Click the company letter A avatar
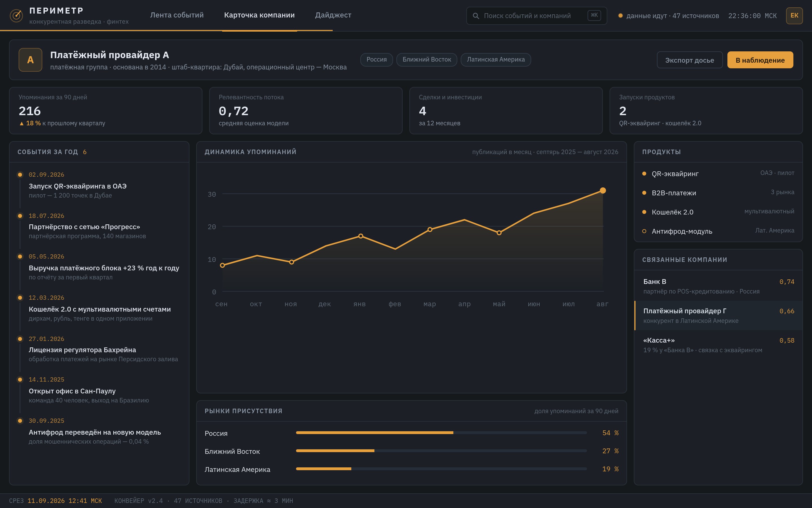This screenshot has height=508, width=812. [x=30, y=60]
